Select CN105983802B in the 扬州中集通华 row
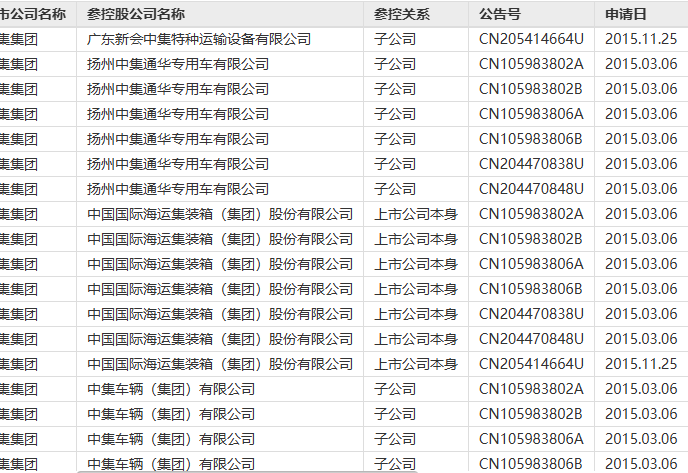The height and width of the screenshot is (473, 688). click(x=530, y=89)
